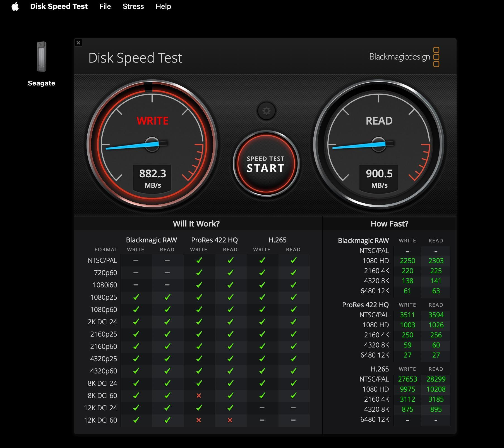Select the Seagate drive icon

pyautogui.click(x=42, y=57)
